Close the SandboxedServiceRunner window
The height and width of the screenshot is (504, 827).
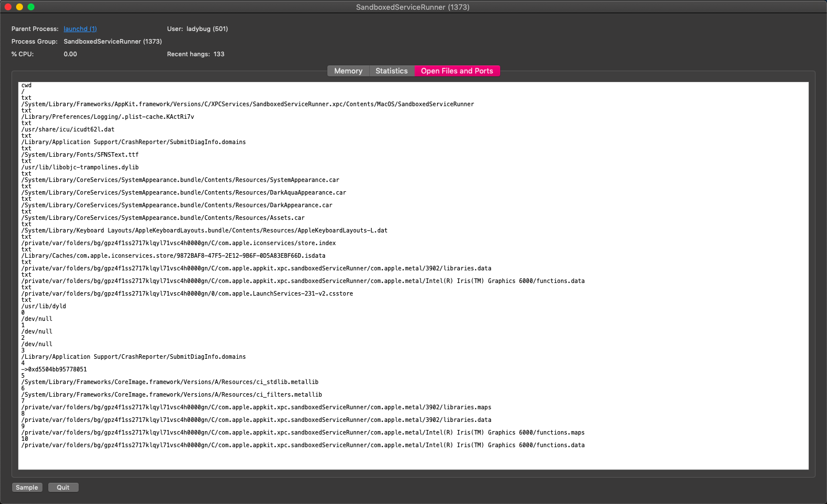click(8, 7)
